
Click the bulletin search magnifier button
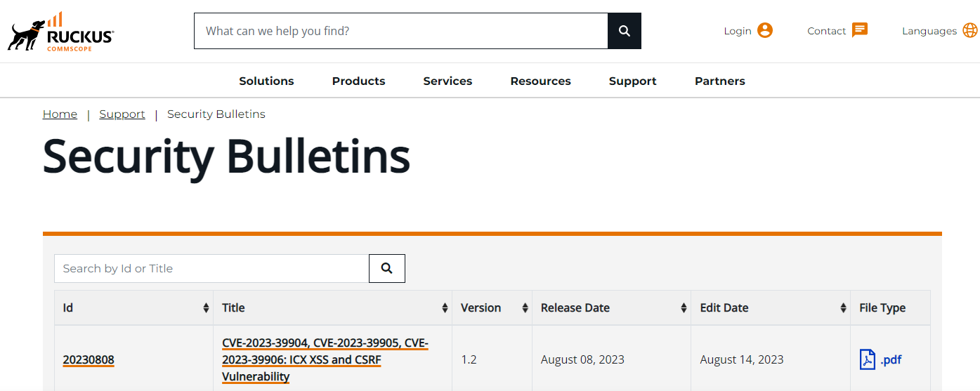click(x=387, y=268)
